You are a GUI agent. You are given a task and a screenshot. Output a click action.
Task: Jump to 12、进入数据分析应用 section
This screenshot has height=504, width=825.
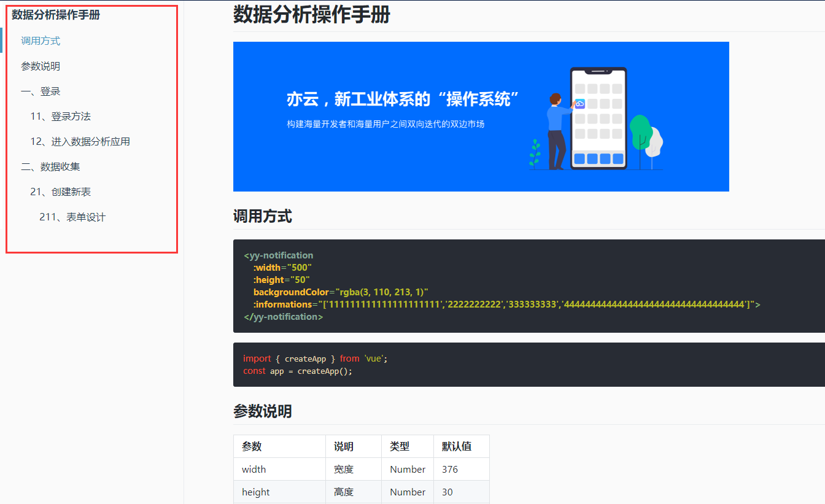coord(80,142)
